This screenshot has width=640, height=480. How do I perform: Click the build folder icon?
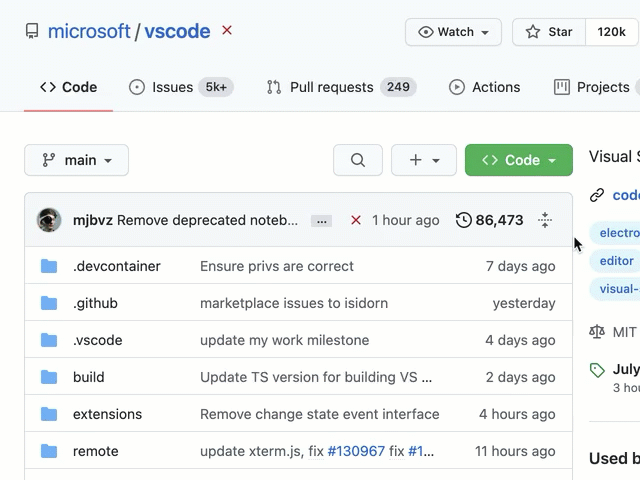pos(49,377)
